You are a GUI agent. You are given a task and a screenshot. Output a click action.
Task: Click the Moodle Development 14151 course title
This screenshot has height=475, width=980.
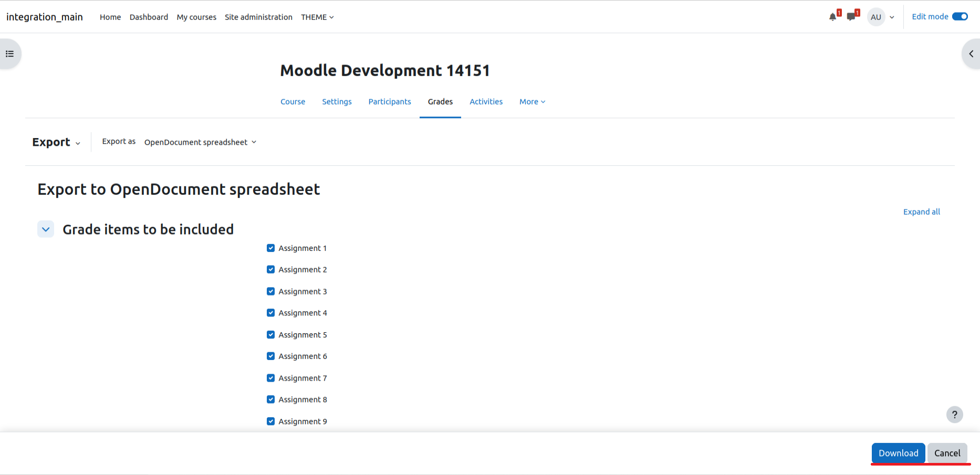(x=385, y=70)
